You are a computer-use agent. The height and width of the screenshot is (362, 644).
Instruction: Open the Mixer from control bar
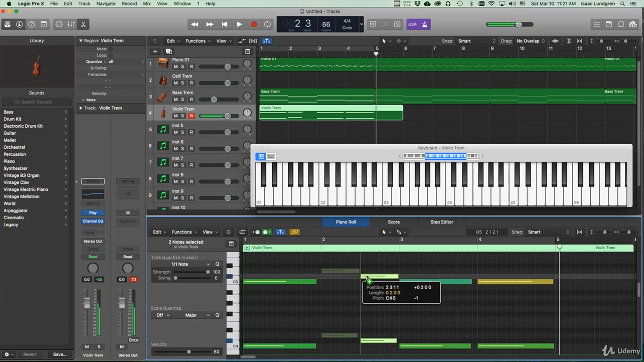(71, 24)
